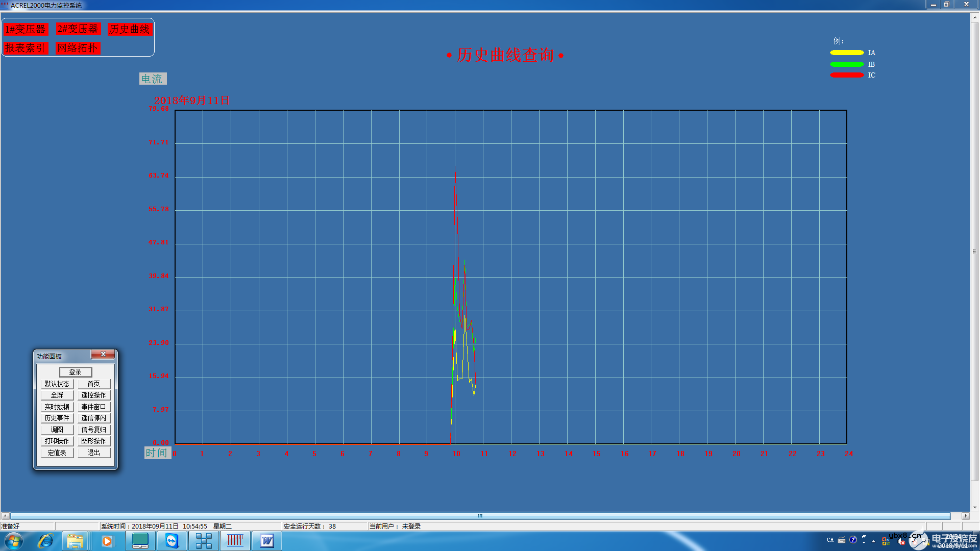Close the 功能面板 function panel
The image size is (980, 551).
[103, 354]
